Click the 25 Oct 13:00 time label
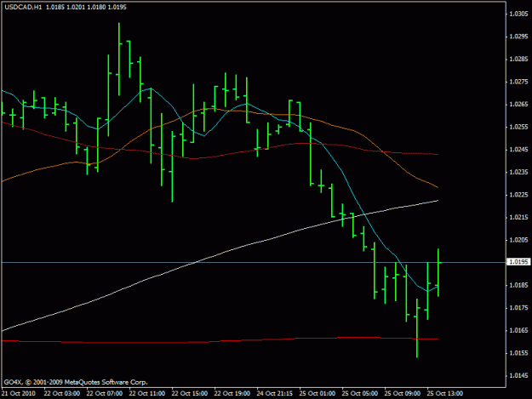Screen dimensions: 532x399 444,393
